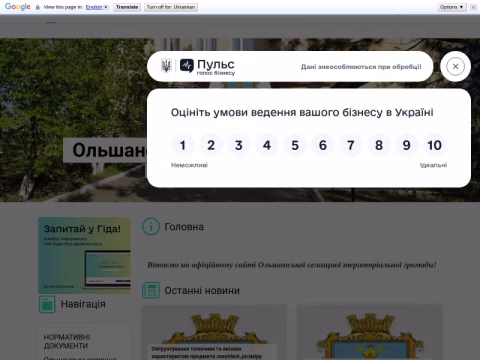Screen dimensions: 480x360
Task: Click the Пульс speech-bubble logo icon
Action: (187, 66)
